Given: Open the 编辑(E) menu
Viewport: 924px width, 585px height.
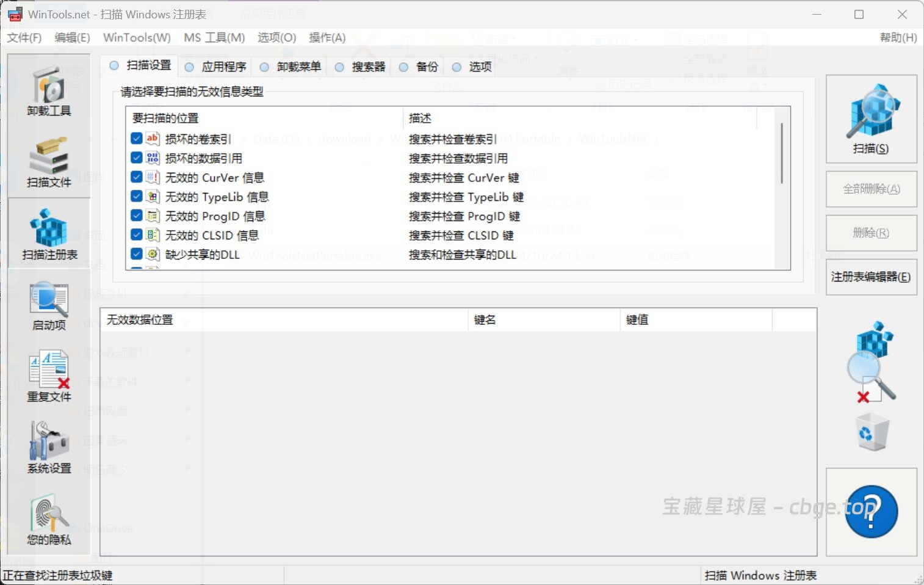Looking at the screenshot, I should coord(72,38).
